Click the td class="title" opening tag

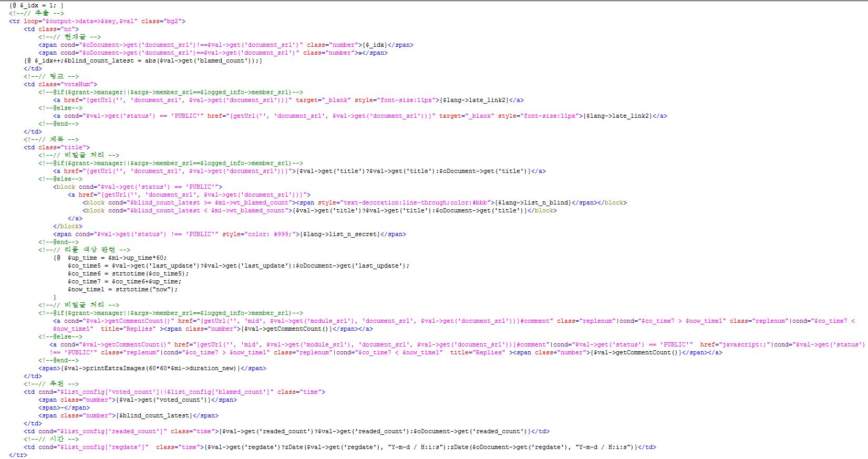57,147
